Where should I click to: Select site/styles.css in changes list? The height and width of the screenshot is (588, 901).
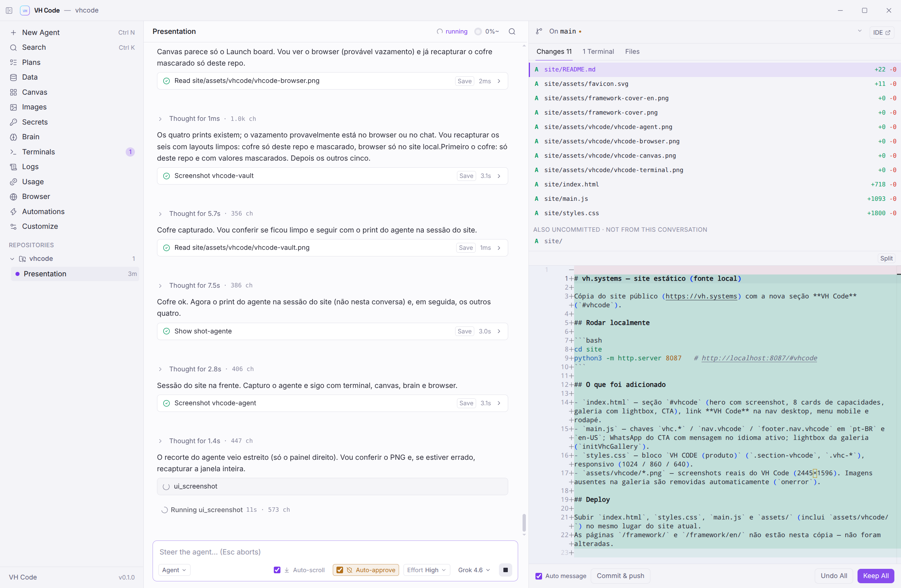(x=715, y=213)
